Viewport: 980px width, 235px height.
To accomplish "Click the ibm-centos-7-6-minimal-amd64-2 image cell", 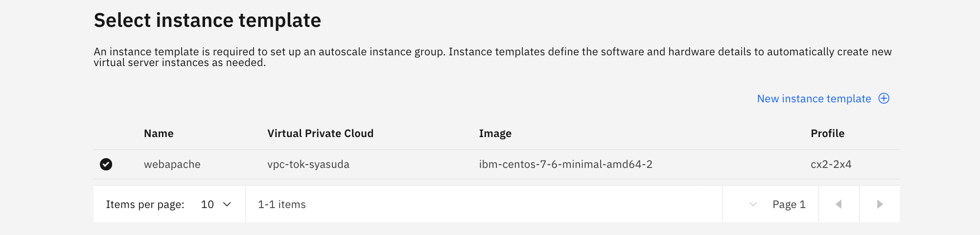I will [x=565, y=164].
